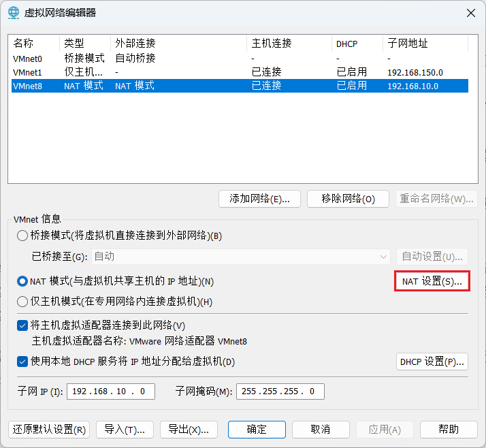Click 还原默认设置(R) button
This screenshot has height=448, width=486.
pos(49,430)
